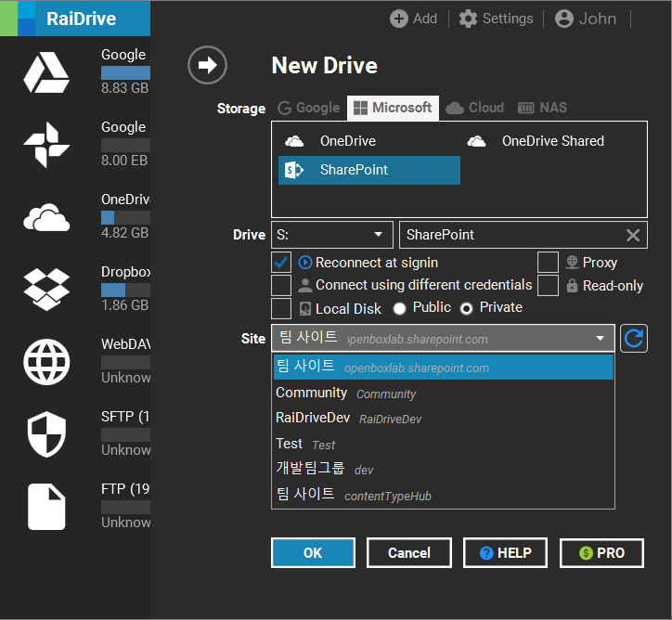Switch to the Cloud storage tab

tap(475, 108)
